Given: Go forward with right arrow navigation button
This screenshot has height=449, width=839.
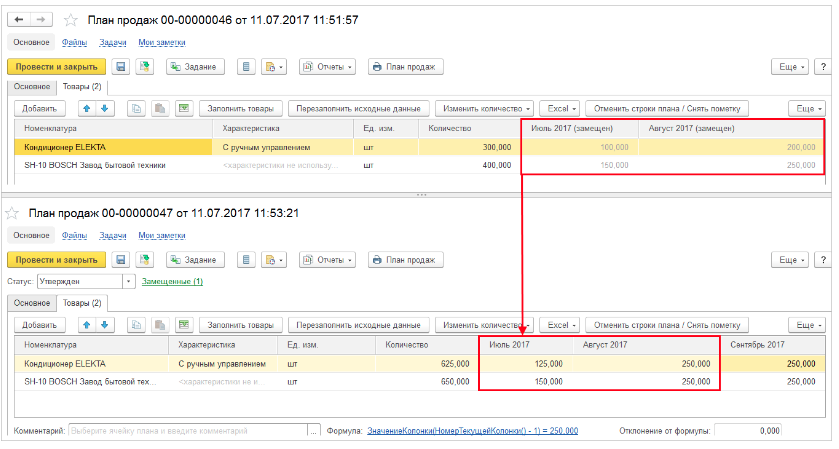Looking at the screenshot, I should tap(41, 20).
